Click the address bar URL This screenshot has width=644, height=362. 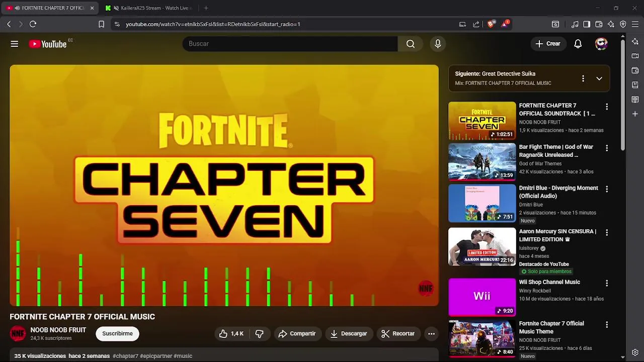tap(213, 24)
